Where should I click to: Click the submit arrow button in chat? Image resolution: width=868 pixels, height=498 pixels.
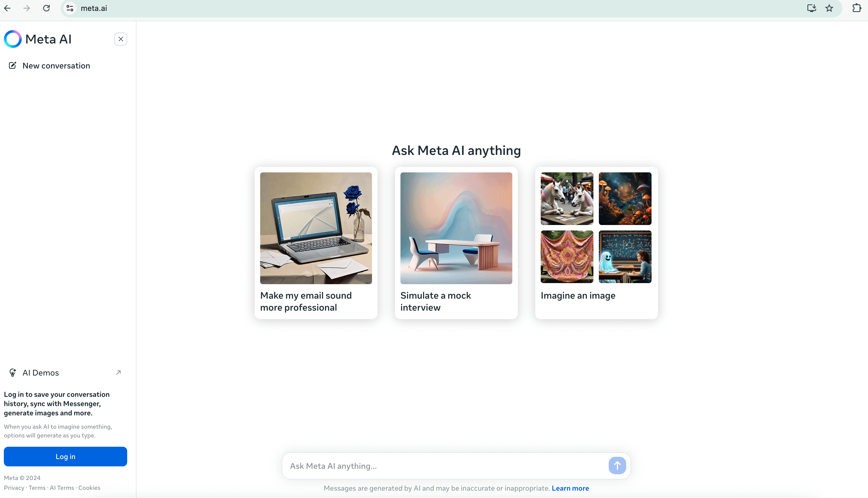618,465
